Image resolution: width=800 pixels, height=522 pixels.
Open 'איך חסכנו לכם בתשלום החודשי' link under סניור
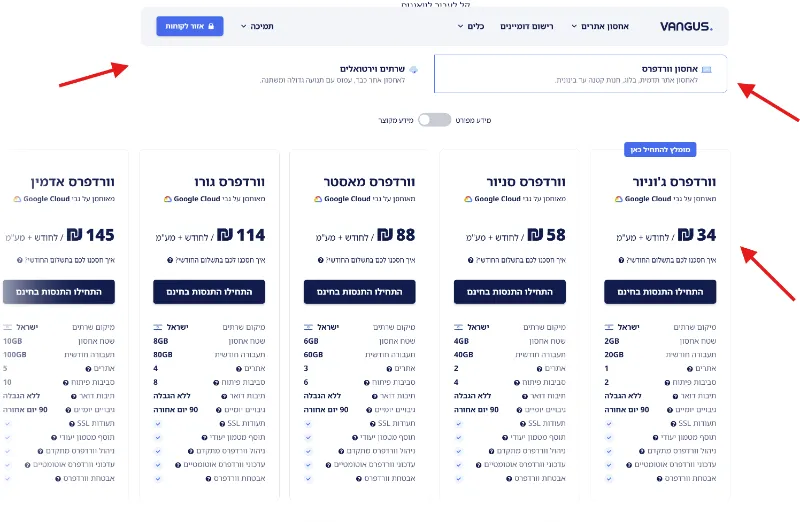pyautogui.click(x=521, y=260)
